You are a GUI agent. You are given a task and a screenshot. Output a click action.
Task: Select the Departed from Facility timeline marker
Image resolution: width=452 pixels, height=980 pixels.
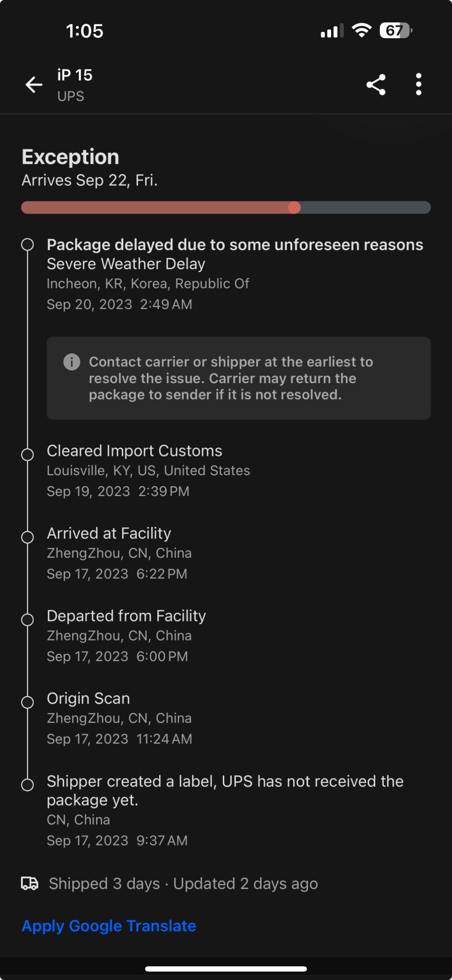pyautogui.click(x=28, y=619)
